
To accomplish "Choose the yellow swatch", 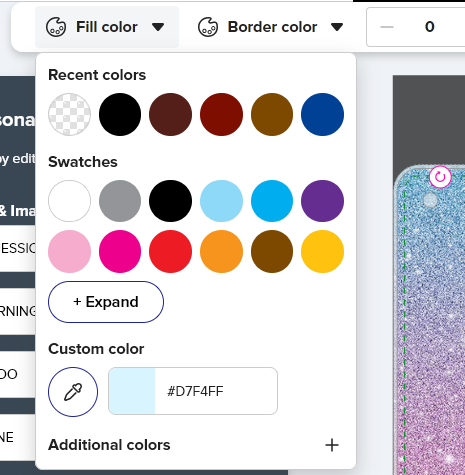I will (322, 251).
